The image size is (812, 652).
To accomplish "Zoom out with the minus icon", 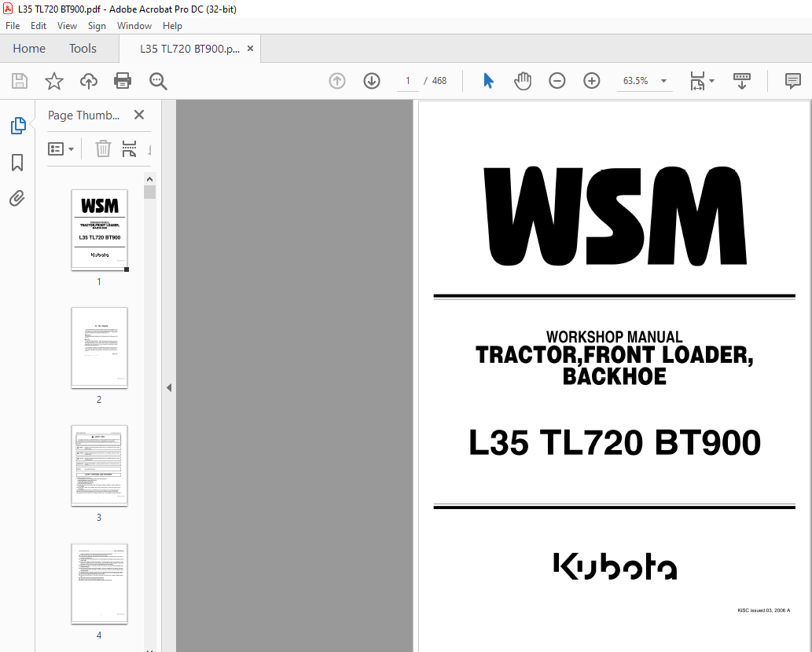I will (x=557, y=81).
